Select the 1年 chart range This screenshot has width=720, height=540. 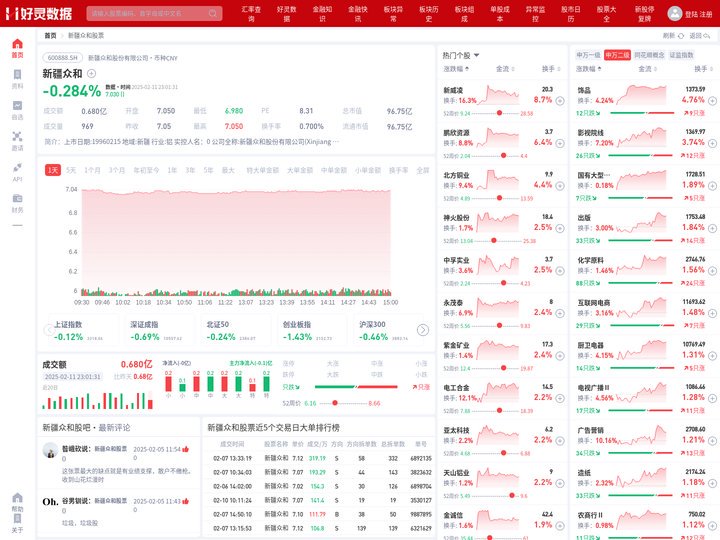[x=172, y=170]
